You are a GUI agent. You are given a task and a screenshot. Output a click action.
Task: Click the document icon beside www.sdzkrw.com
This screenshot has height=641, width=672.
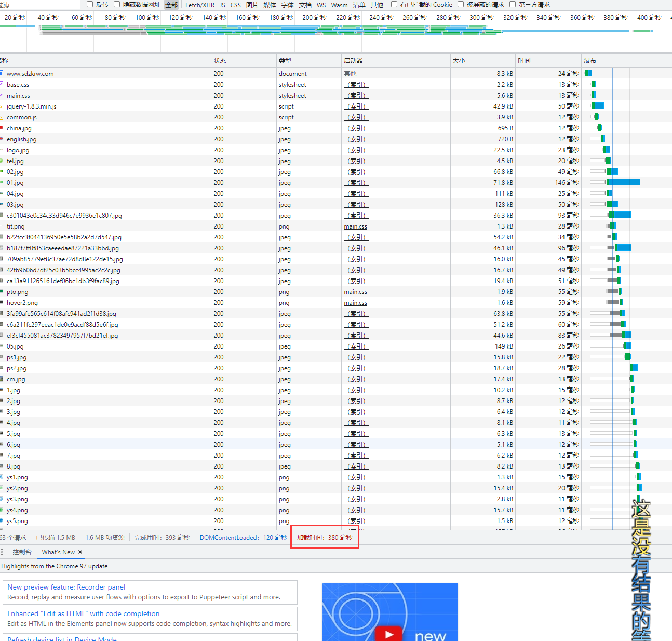(x=2, y=74)
